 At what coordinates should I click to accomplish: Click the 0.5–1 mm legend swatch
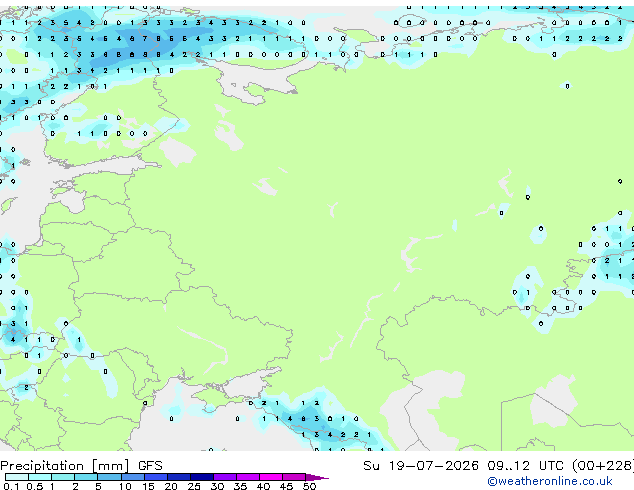tap(40, 477)
